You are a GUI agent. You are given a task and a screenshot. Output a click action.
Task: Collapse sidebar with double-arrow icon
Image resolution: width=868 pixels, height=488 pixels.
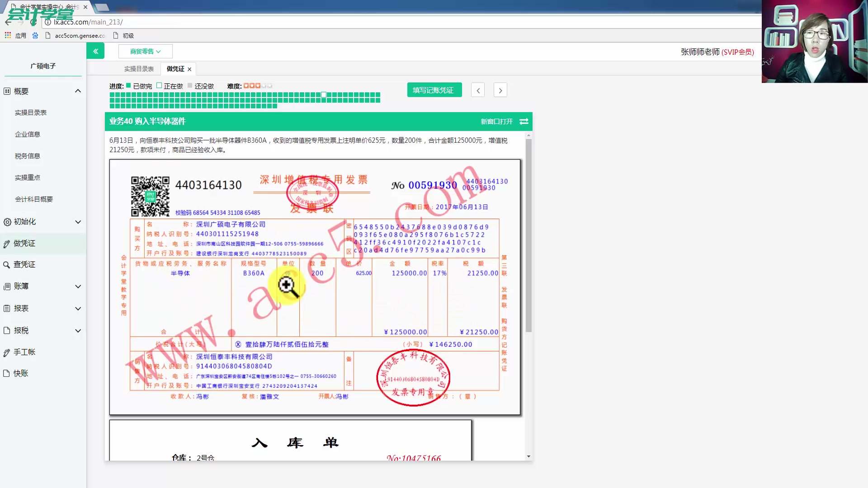pos(95,51)
